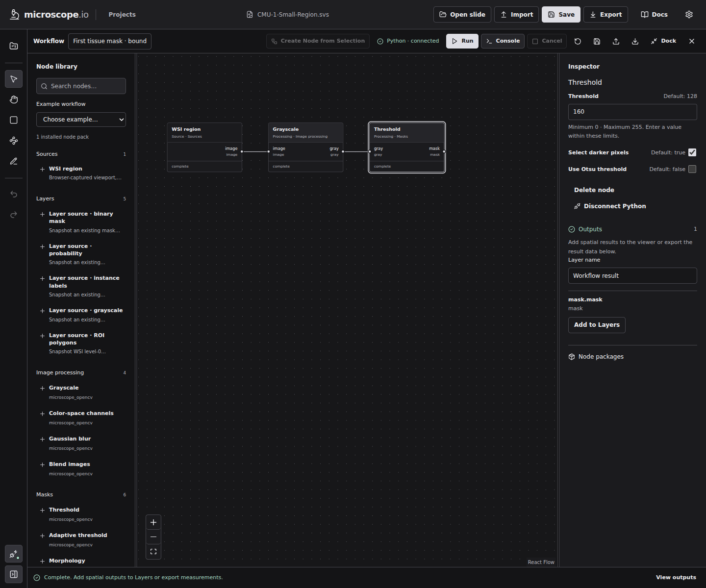The image size is (706, 588).
Task: Click the upload workflow icon
Action: pos(616,41)
